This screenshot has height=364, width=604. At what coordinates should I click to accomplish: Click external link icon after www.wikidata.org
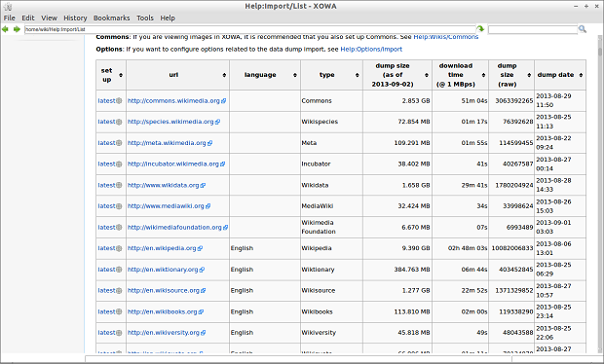(x=203, y=185)
